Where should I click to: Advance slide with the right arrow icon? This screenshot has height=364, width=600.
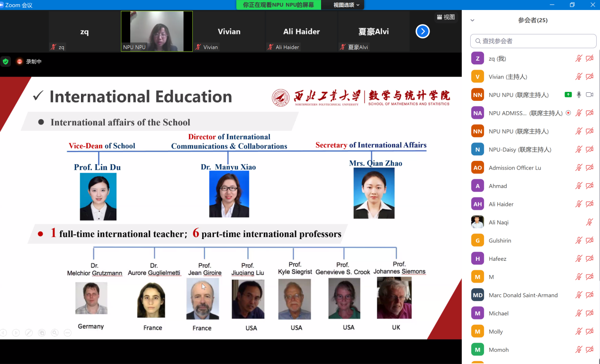[x=16, y=333]
